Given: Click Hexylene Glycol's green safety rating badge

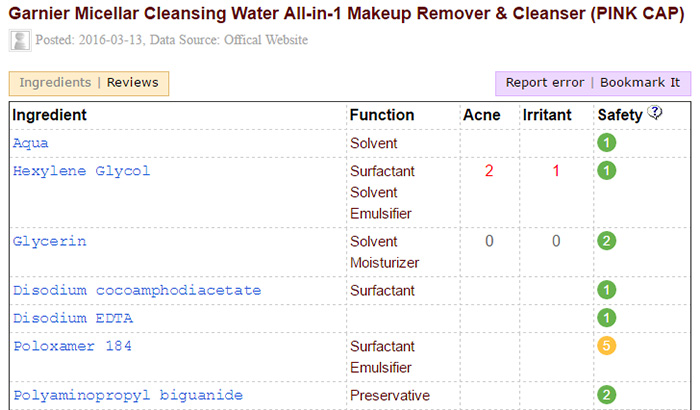Looking at the screenshot, I should point(607,171).
